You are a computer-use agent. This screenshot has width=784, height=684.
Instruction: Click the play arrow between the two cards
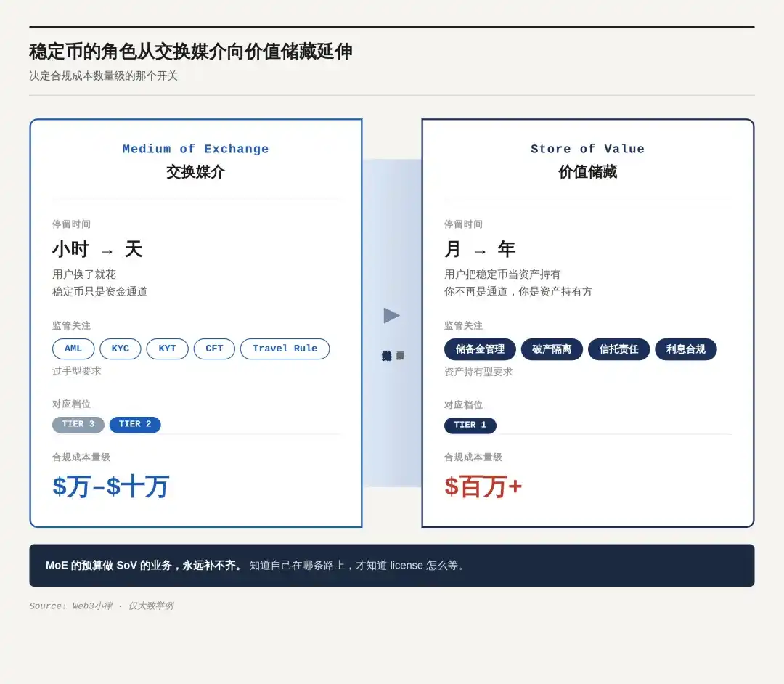(x=392, y=315)
